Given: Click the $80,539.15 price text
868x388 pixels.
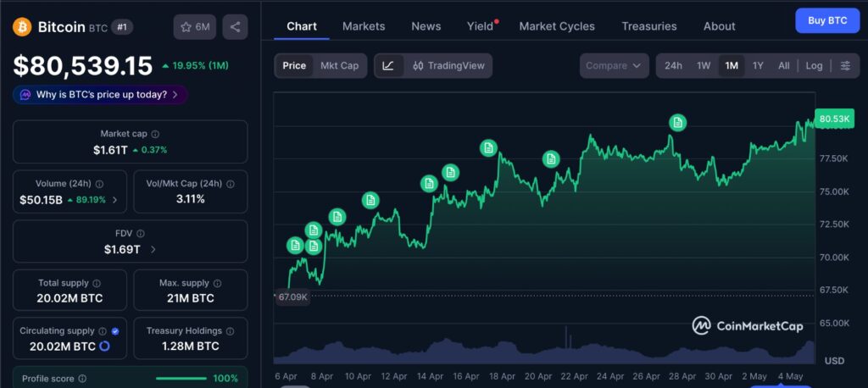Looking at the screenshot, I should coord(83,66).
